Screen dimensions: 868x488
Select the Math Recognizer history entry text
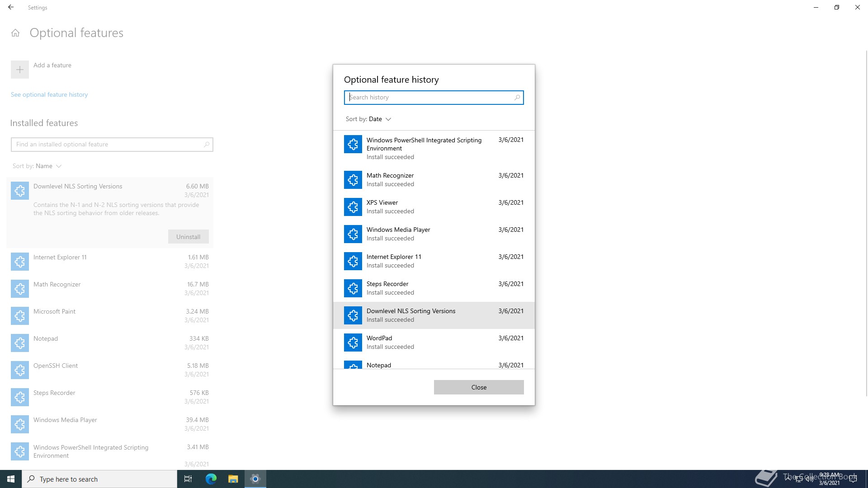point(390,175)
